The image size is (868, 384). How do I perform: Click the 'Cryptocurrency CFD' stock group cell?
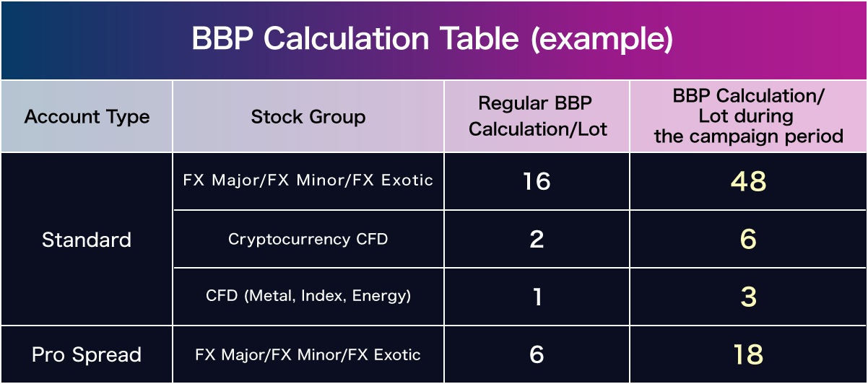(308, 239)
